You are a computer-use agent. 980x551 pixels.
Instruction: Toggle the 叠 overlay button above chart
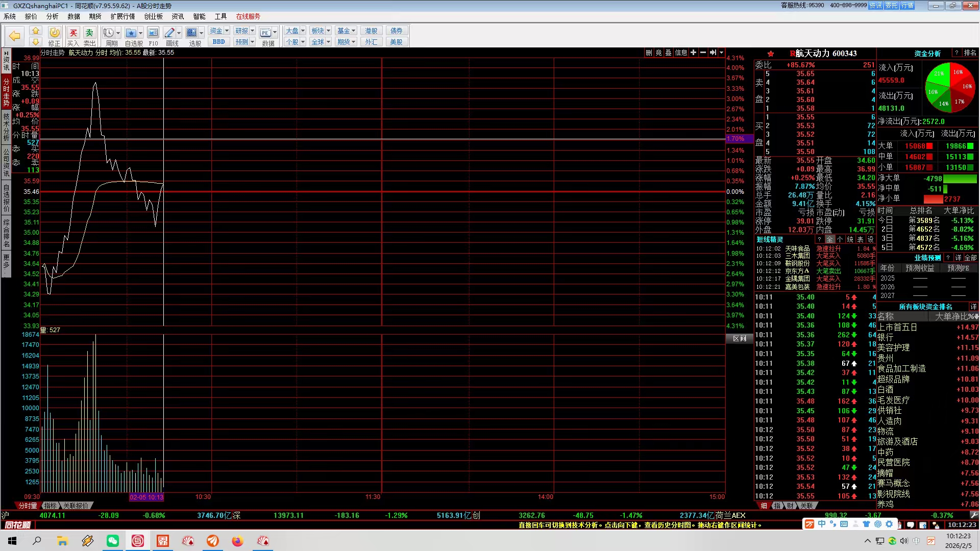coord(668,53)
